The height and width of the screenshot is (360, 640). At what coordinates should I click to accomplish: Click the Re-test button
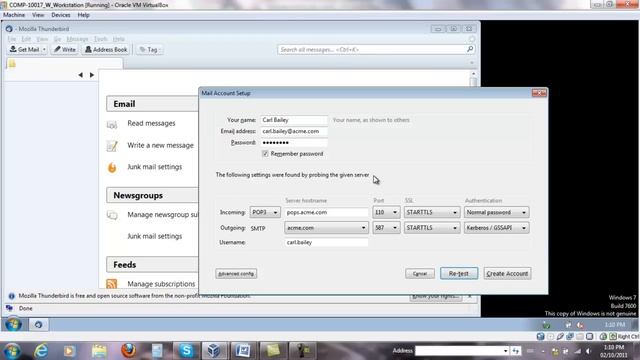tap(459, 273)
